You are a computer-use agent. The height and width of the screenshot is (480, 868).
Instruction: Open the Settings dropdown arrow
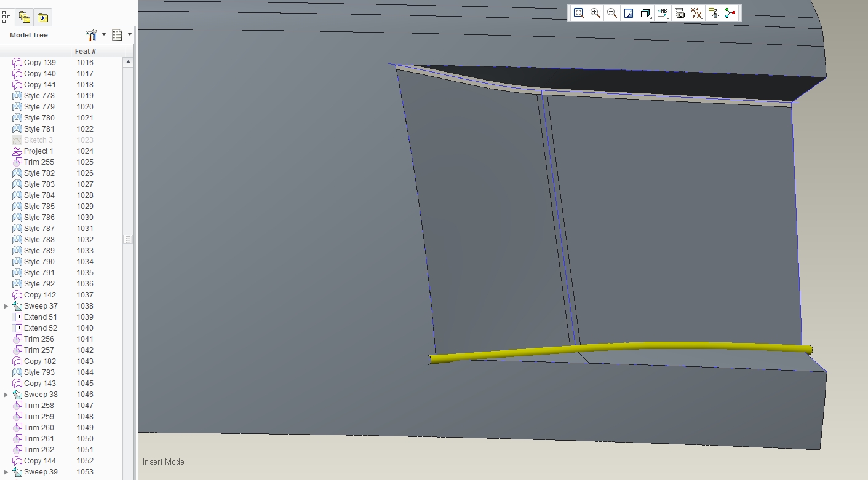point(103,35)
